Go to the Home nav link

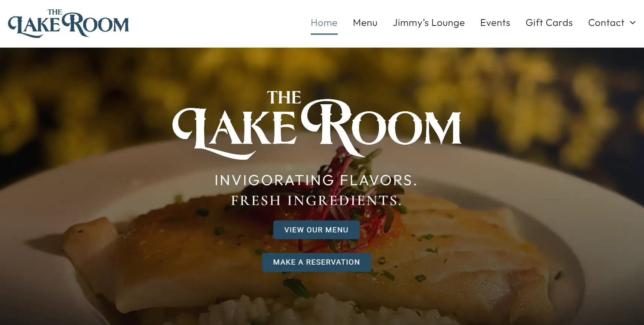[x=324, y=23]
